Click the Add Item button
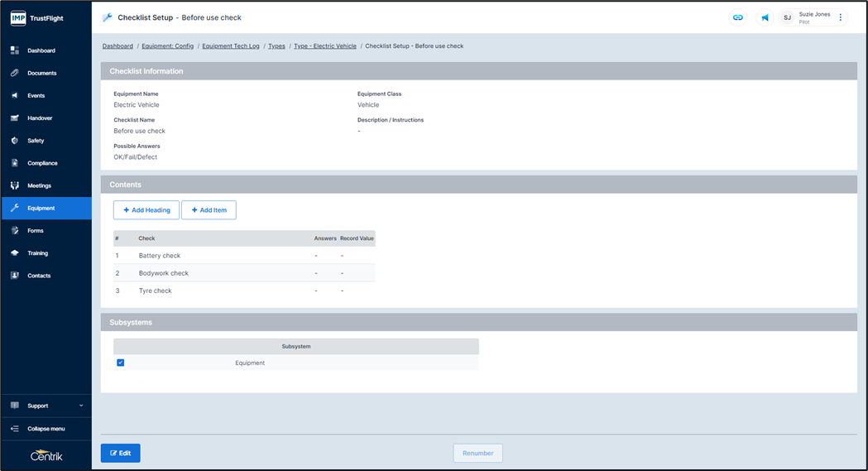 click(209, 210)
